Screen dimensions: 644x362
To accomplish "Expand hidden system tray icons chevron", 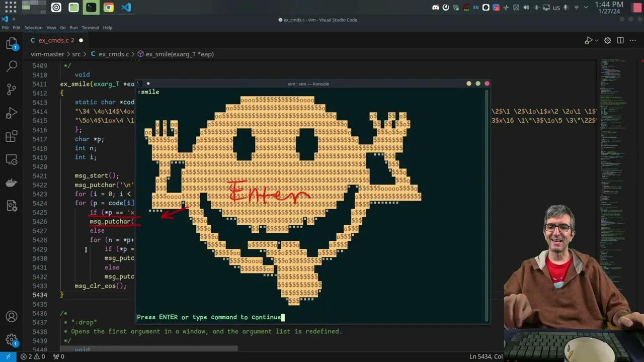I will pyautogui.click(x=587, y=8).
